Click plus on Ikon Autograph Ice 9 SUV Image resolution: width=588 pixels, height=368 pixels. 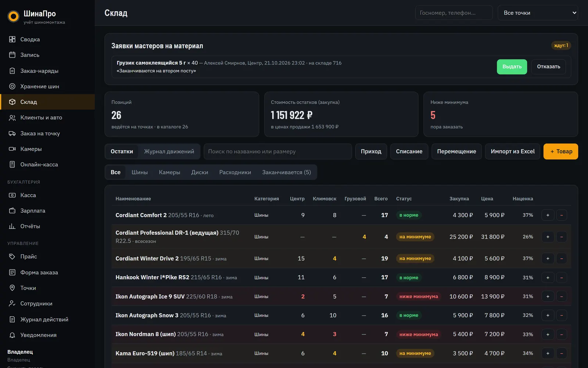(548, 297)
